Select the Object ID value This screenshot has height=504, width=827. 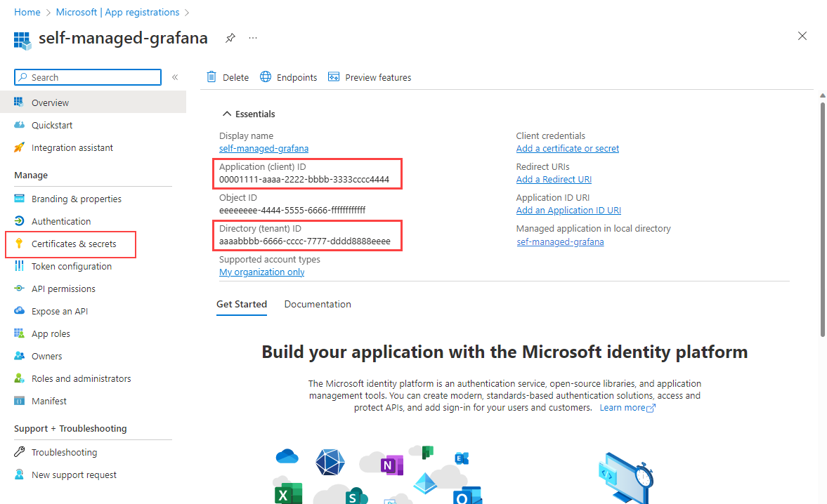(x=292, y=210)
